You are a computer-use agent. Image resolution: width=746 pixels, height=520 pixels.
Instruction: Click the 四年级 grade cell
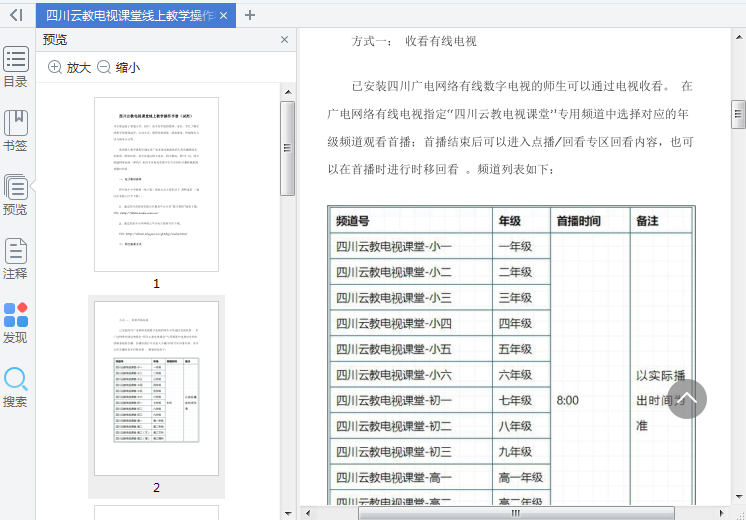point(521,324)
